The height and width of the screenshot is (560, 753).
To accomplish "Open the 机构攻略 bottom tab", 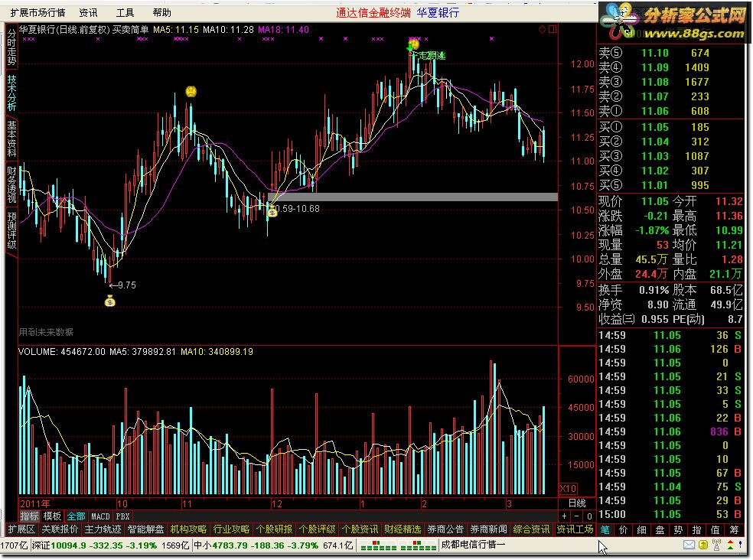I will click(188, 529).
